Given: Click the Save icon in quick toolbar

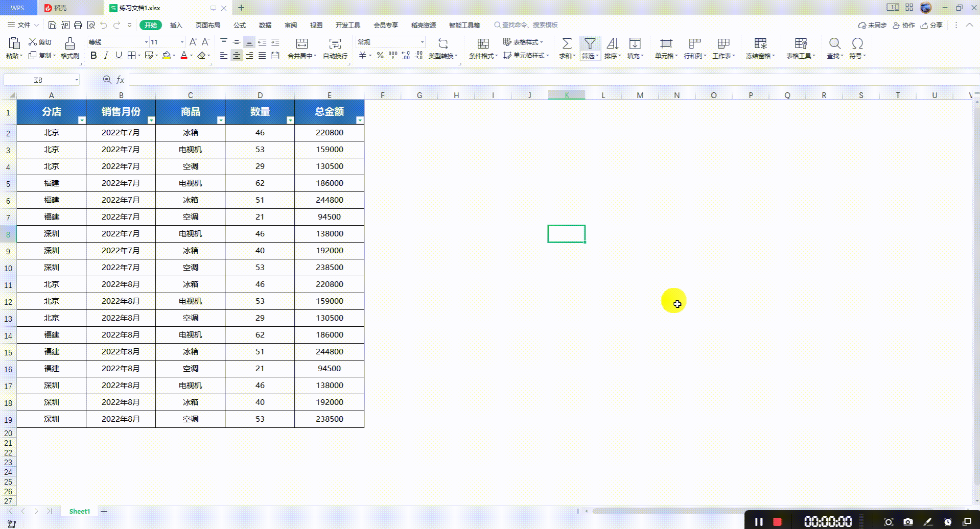Looking at the screenshot, I should [52, 25].
